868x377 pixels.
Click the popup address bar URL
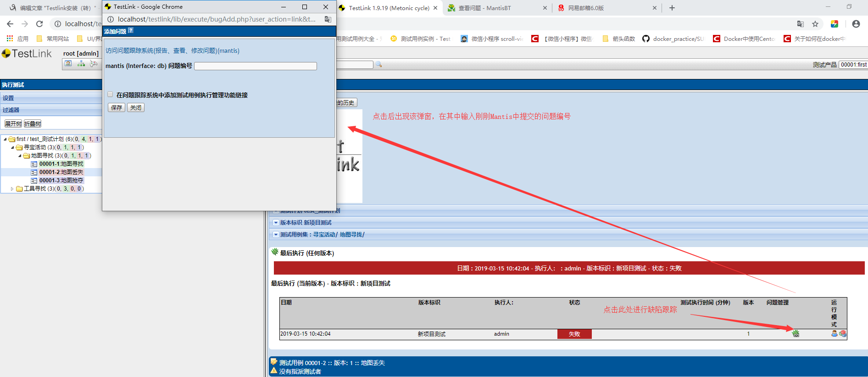(x=217, y=19)
